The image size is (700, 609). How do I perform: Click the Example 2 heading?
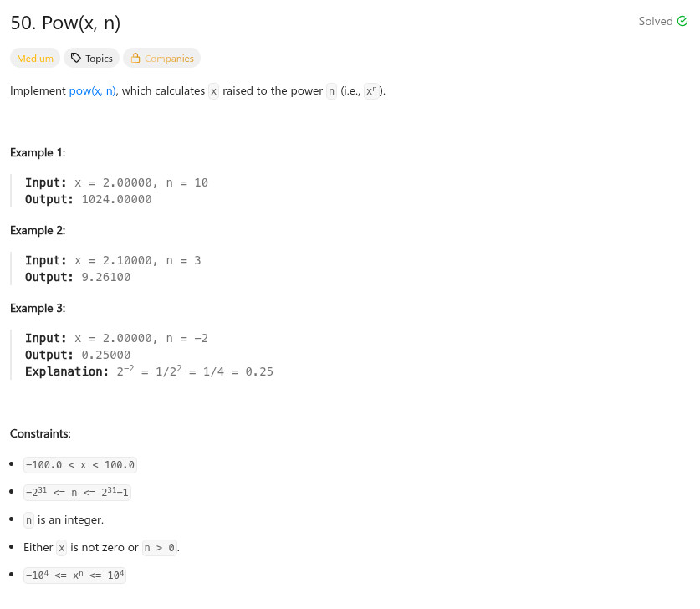coord(38,230)
